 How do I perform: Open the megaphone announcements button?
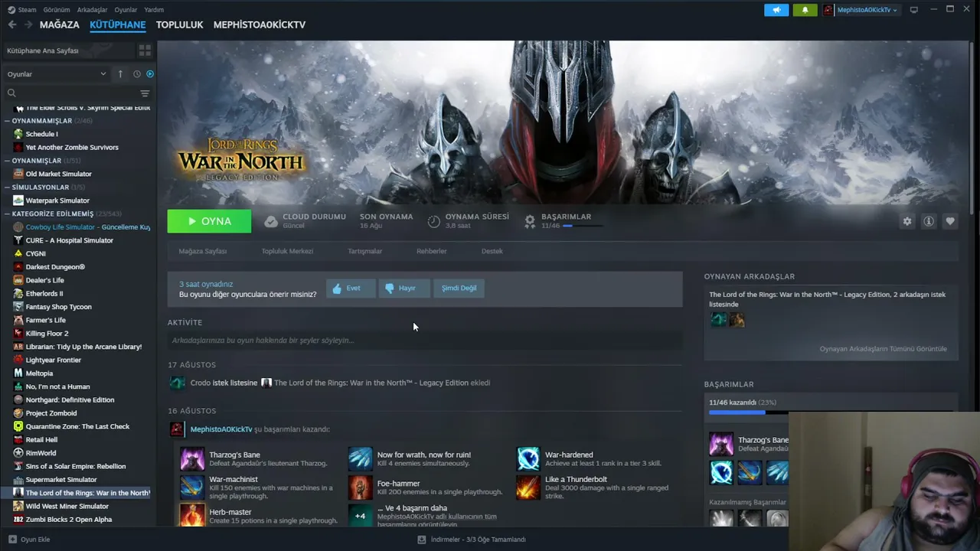pyautogui.click(x=776, y=10)
